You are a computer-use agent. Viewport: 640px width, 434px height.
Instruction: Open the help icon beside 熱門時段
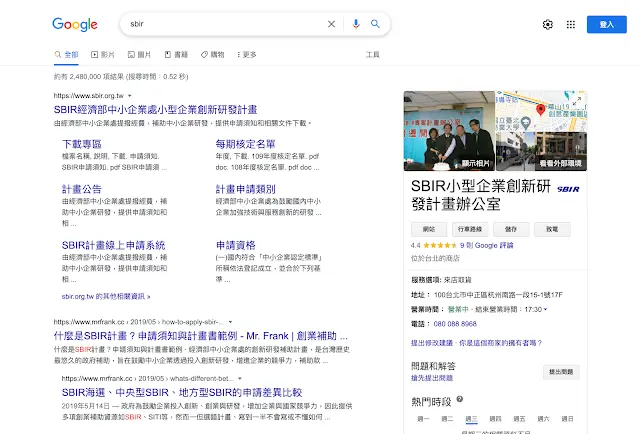[x=460, y=399]
